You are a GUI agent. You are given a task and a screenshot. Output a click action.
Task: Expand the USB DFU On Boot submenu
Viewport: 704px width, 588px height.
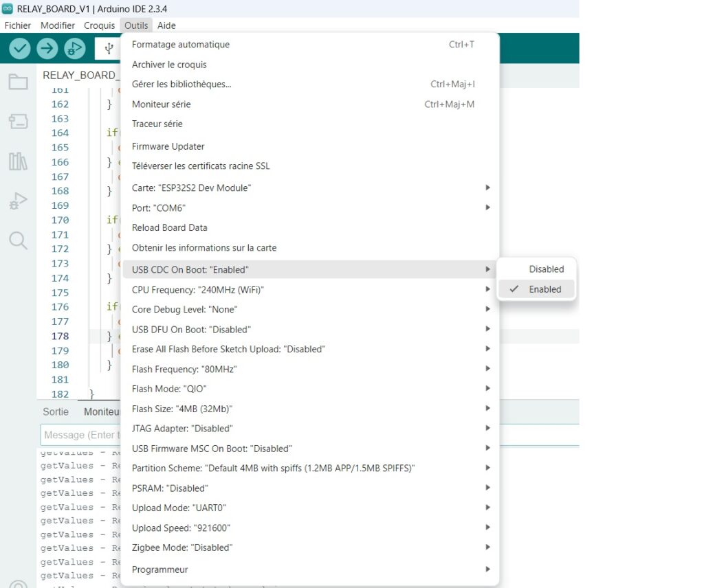[309, 330]
